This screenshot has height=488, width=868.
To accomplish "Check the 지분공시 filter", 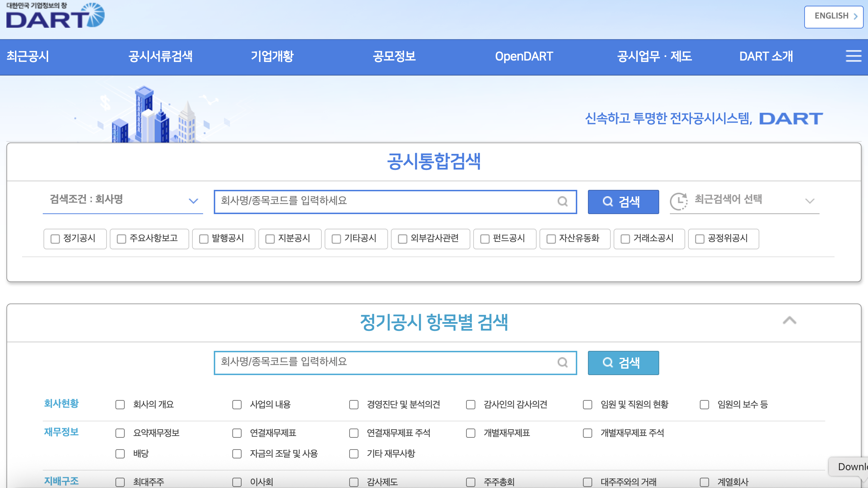I will click(x=270, y=239).
